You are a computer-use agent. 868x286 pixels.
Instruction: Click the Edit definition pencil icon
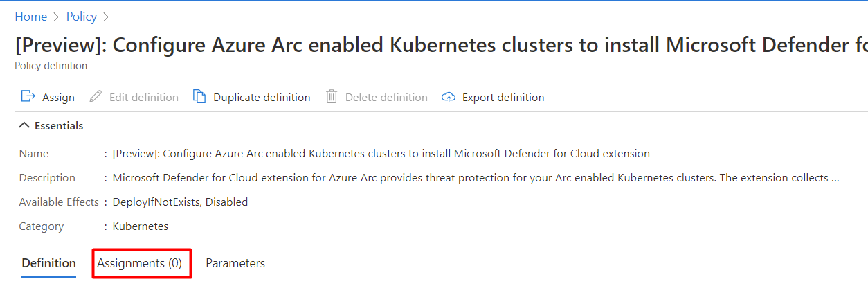pyautogui.click(x=96, y=97)
